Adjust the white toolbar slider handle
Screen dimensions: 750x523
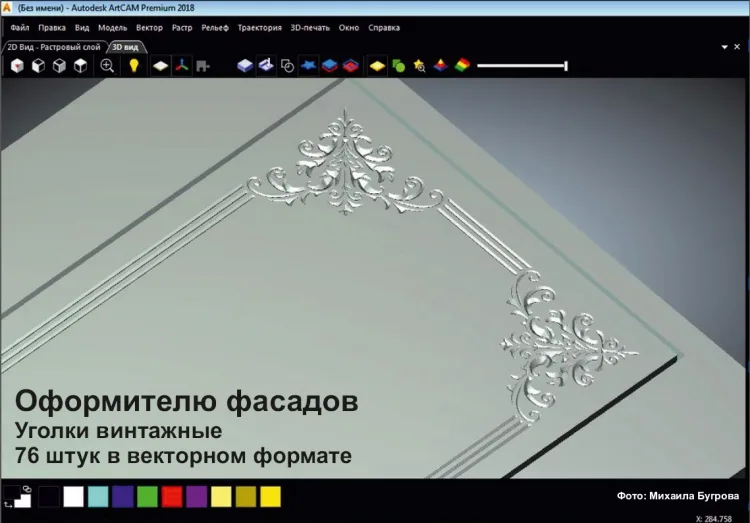pos(566,66)
